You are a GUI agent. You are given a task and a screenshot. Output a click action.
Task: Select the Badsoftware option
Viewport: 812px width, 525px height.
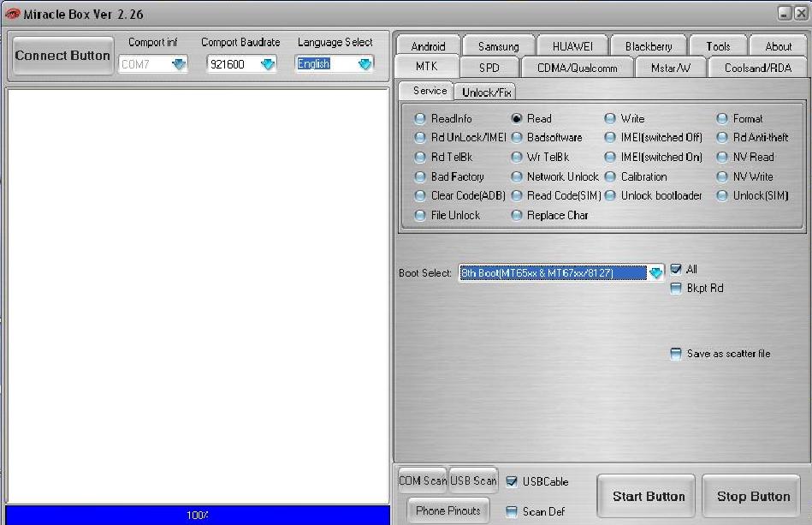547,137
